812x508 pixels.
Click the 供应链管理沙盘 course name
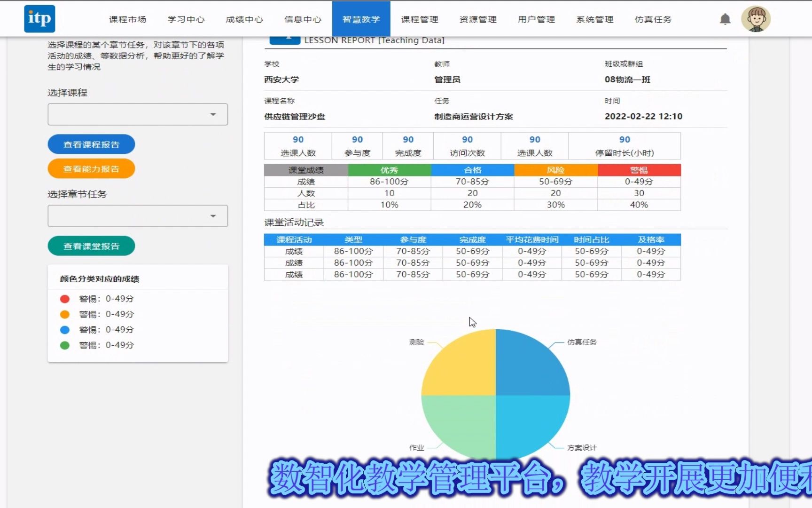(295, 117)
